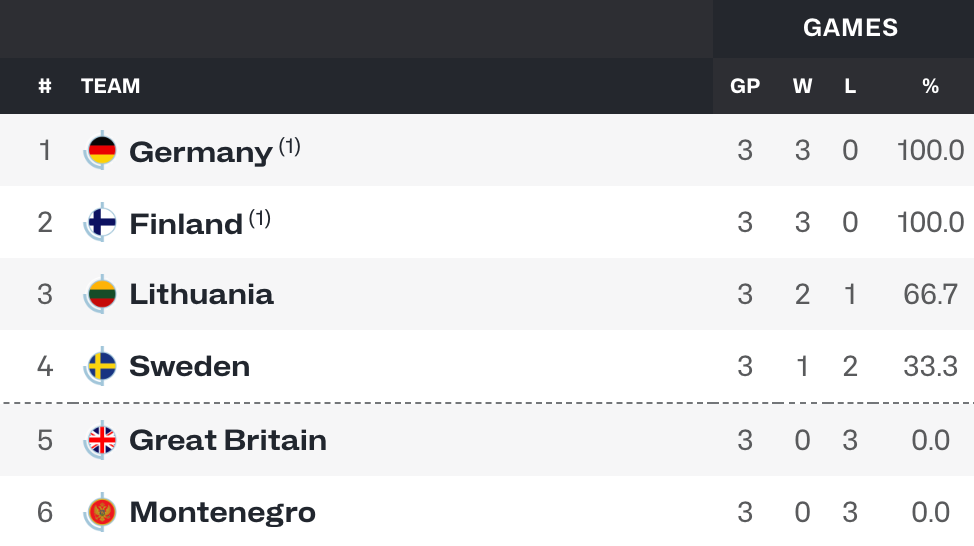Select the GAMES header group
Viewport: 974px width, 546px height.
850,28
